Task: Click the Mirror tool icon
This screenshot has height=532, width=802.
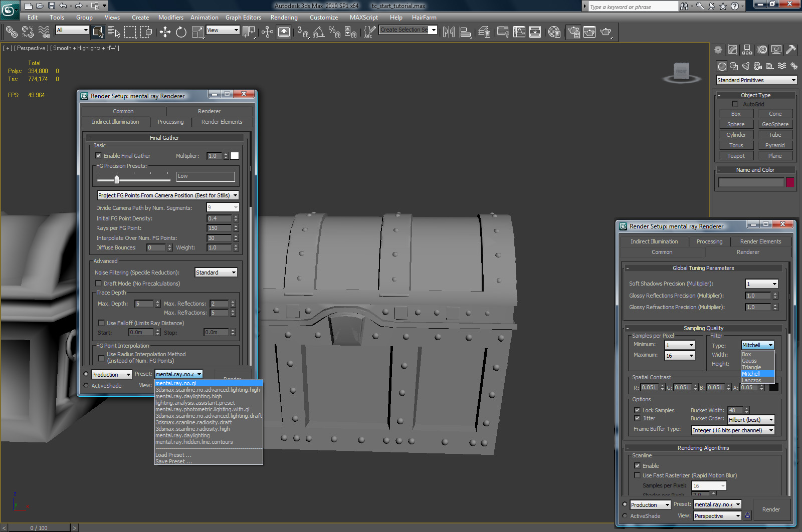Action: tap(449, 32)
